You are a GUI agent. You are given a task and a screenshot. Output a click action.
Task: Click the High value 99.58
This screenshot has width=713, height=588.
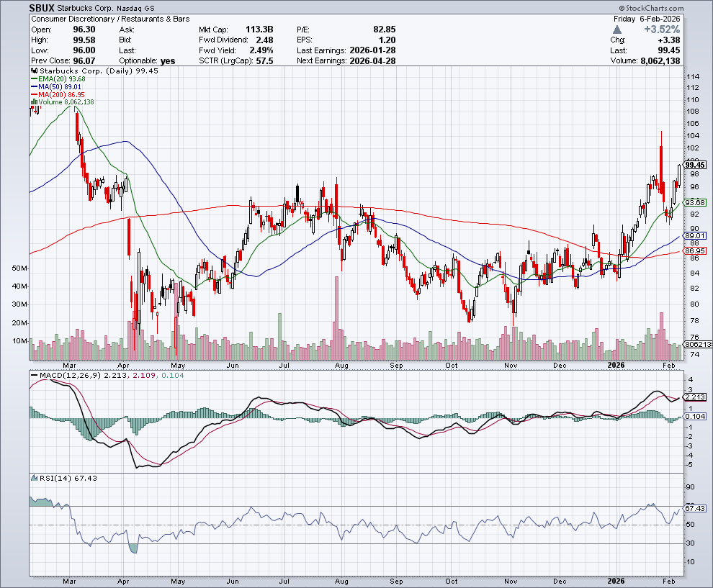pos(84,40)
